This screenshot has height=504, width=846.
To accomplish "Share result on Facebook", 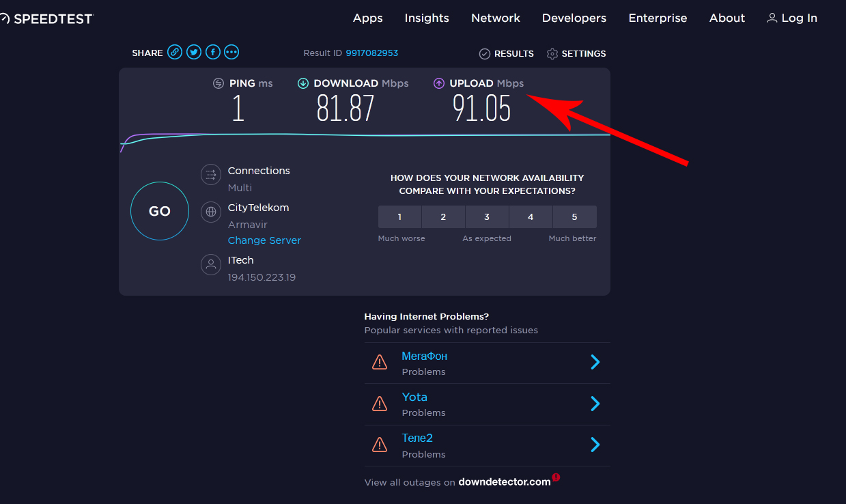I will pyautogui.click(x=213, y=53).
